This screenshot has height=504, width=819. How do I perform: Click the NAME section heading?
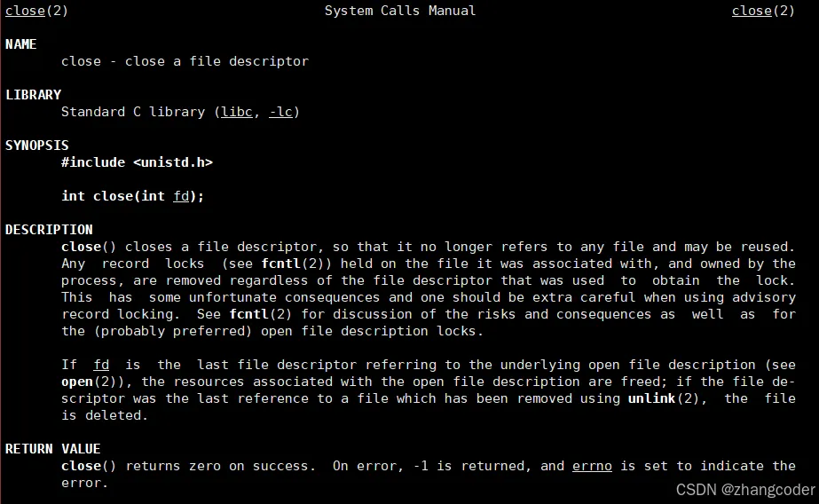click(21, 44)
